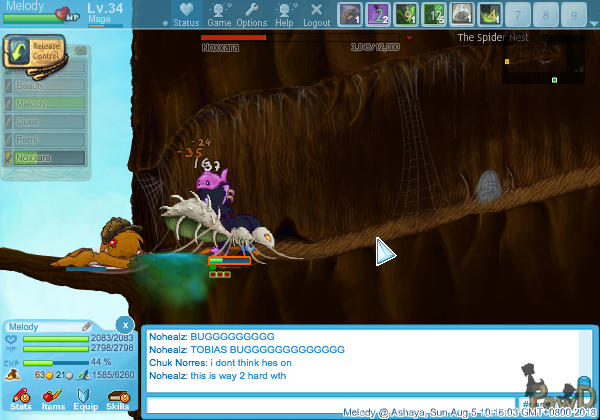600x420 pixels.
Task: Open the Game menu
Action: (x=219, y=14)
